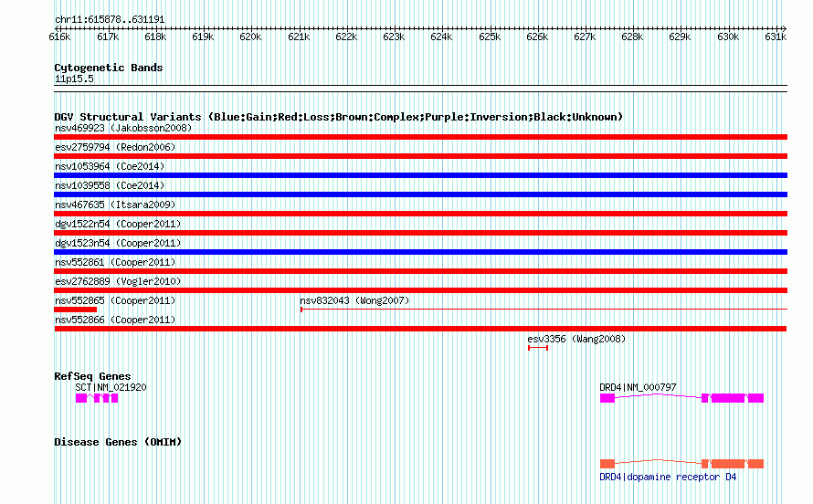The height and width of the screenshot is (504, 813).
Task: Click the chr11:615878..631191 coordinate label
Action: (110, 19)
